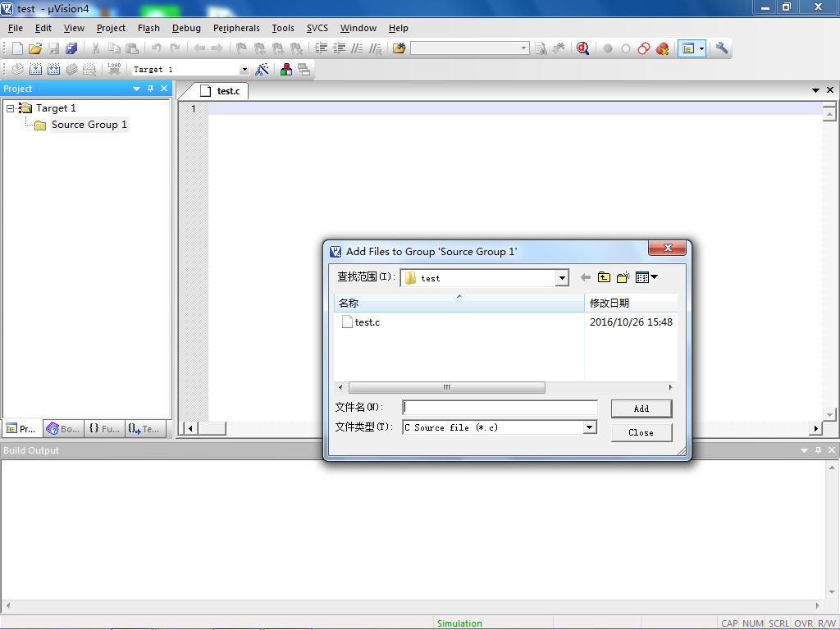The image size is (840, 630).
Task: Collapse the Target 1 tree node
Action: click(x=10, y=108)
